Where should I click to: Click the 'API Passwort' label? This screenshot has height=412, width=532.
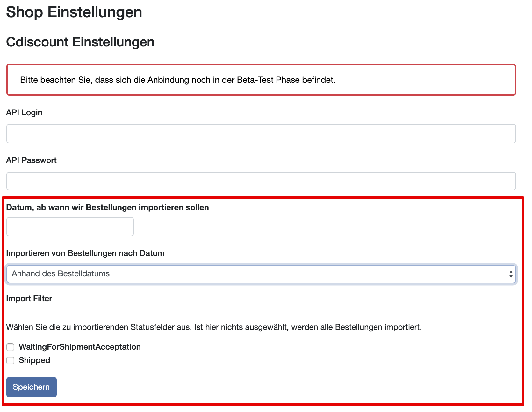click(31, 160)
